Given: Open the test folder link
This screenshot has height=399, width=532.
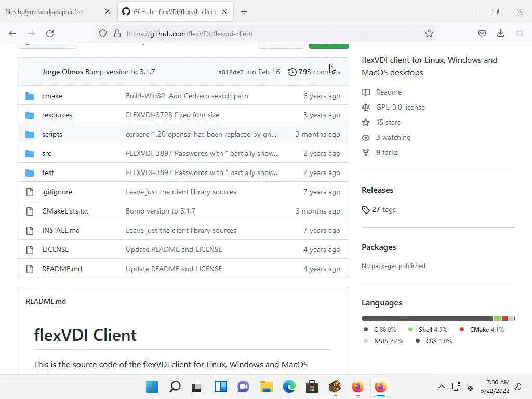Looking at the screenshot, I should pos(48,172).
